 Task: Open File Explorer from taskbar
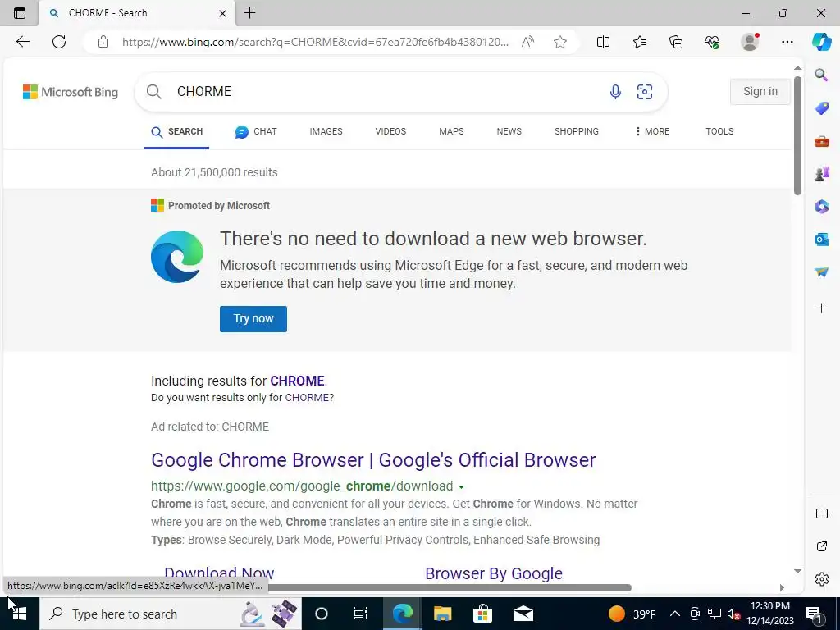[442, 614]
